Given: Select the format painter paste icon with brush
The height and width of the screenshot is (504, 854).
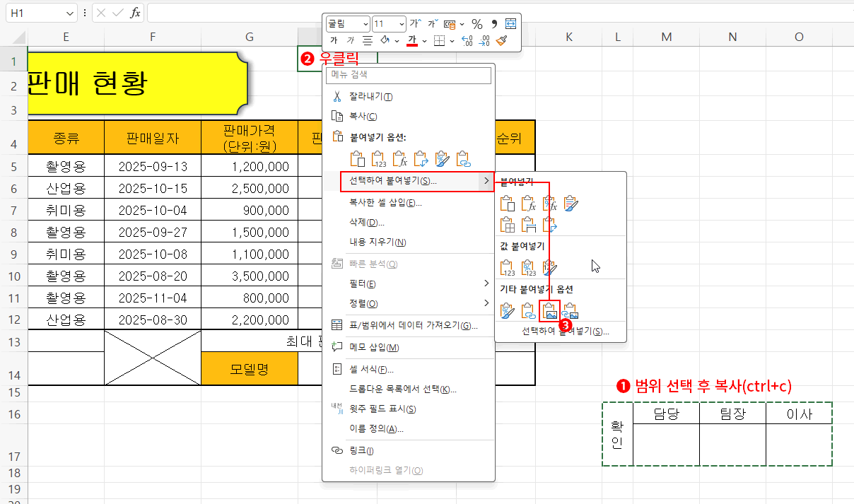Looking at the screenshot, I should (442, 158).
